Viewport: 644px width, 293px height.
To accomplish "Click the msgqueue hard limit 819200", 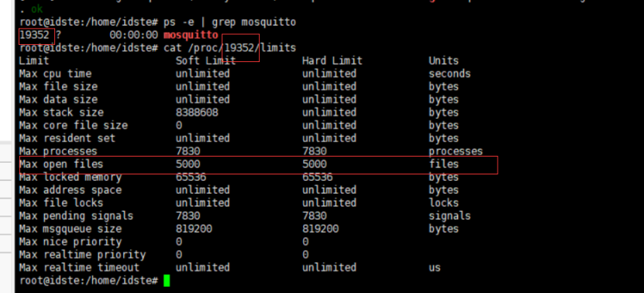I will (x=320, y=229).
